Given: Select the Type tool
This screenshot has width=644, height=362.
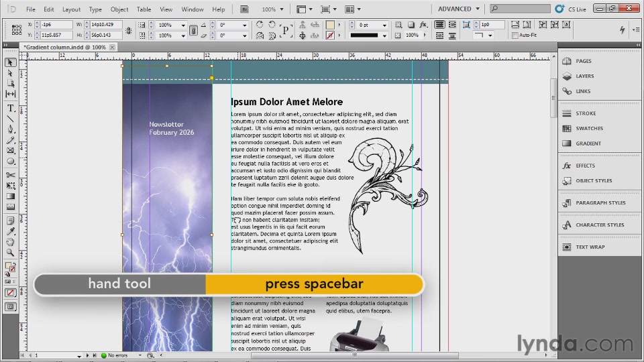Looking at the screenshot, I should pos(10,109).
